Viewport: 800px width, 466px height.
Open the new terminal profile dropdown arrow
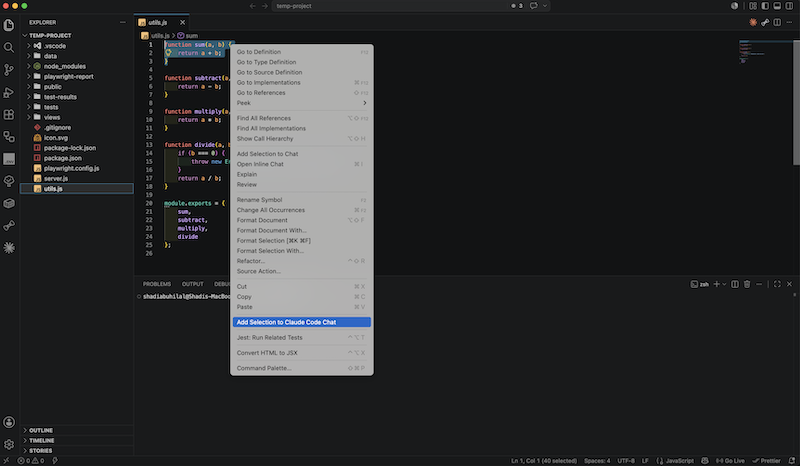coord(724,284)
